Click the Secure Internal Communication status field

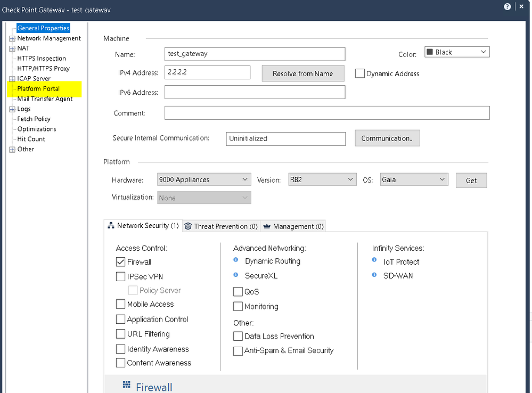click(x=285, y=139)
